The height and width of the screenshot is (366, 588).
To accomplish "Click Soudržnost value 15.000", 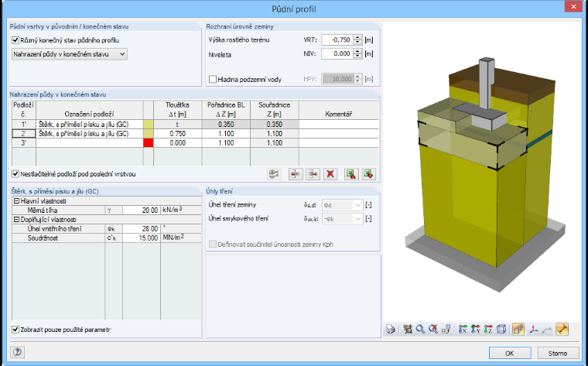I will pyautogui.click(x=142, y=238).
